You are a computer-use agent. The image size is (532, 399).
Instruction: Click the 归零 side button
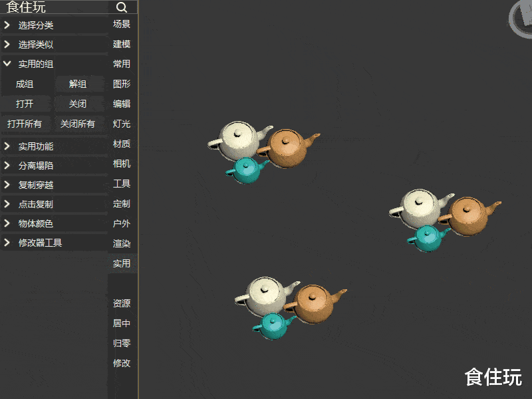(x=122, y=343)
